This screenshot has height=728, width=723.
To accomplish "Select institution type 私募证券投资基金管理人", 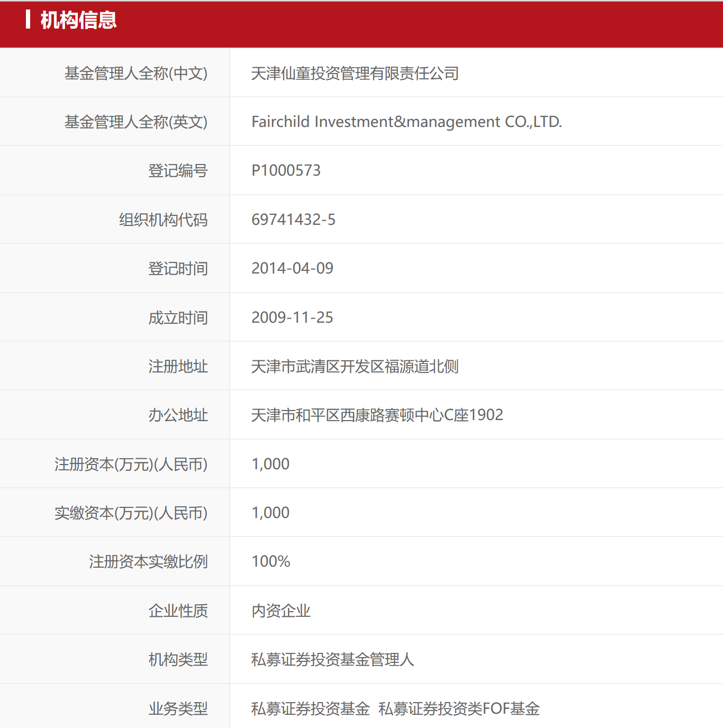I will (x=333, y=659).
